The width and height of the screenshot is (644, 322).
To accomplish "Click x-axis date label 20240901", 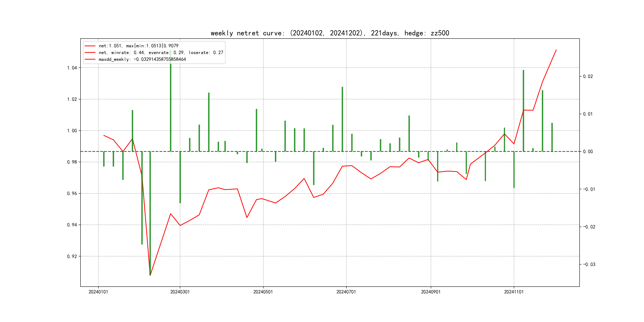I will (x=431, y=292).
